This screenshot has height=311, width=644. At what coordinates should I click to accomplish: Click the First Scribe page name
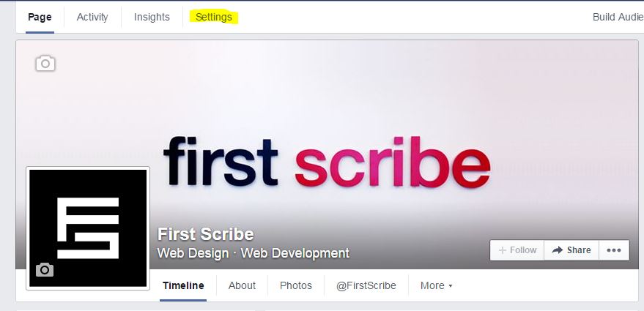pos(206,234)
